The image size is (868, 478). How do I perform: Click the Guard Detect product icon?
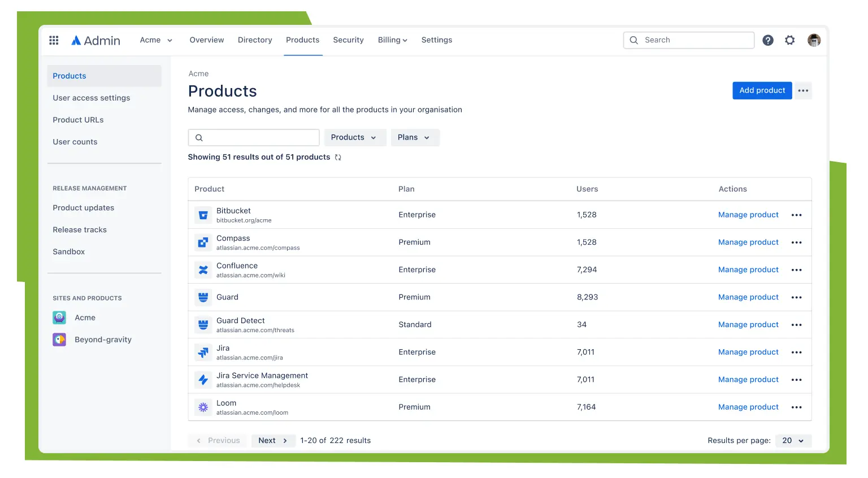[x=203, y=325]
